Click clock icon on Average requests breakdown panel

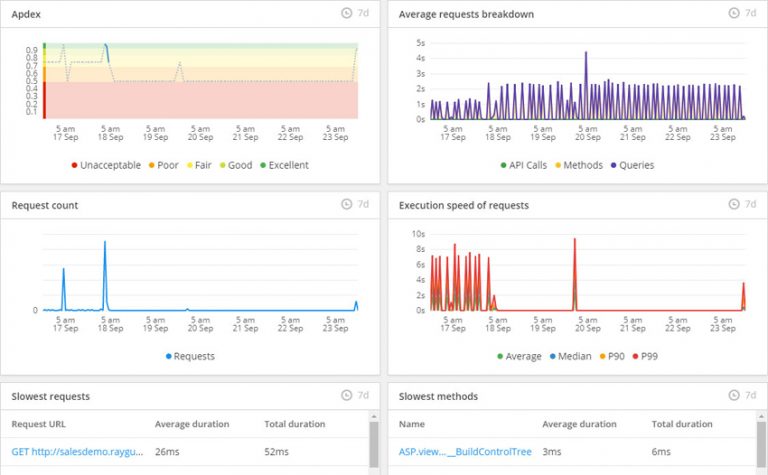pos(734,13)
